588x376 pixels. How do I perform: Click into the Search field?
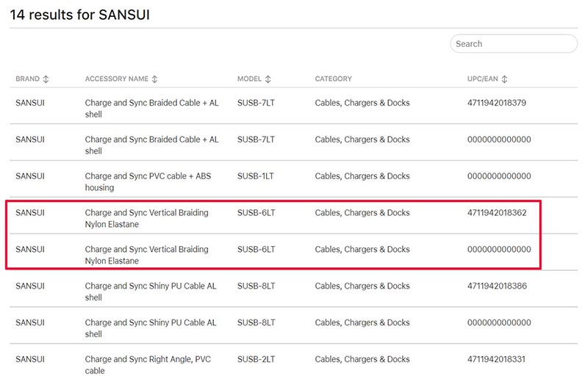pyautogui.click(x=514, y=44)
